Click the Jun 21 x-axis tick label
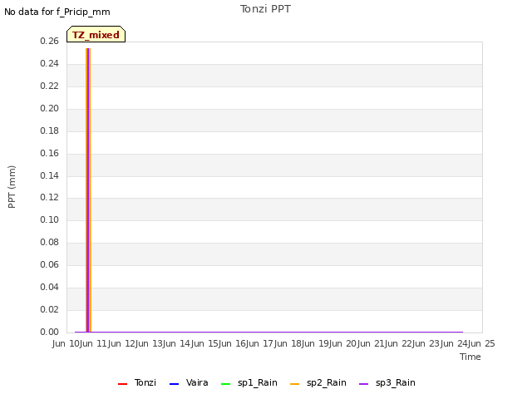This screenshot has width=532, height=399. coord(372,343)
